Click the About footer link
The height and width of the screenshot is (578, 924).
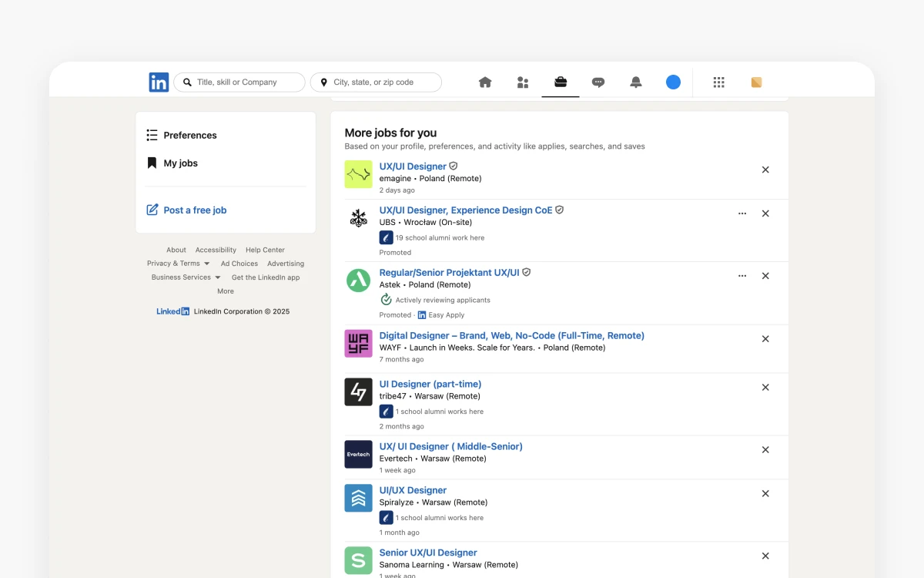[x=176, y=250]
